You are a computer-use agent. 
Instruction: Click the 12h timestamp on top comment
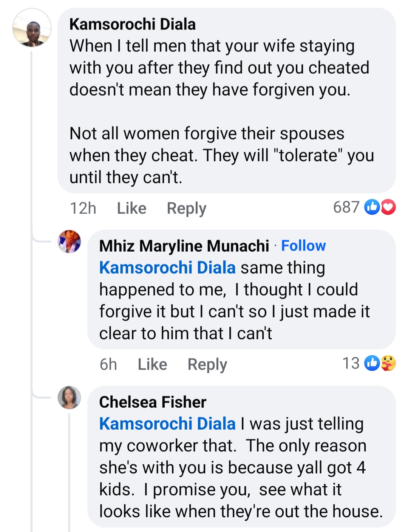tap(83, 208)
